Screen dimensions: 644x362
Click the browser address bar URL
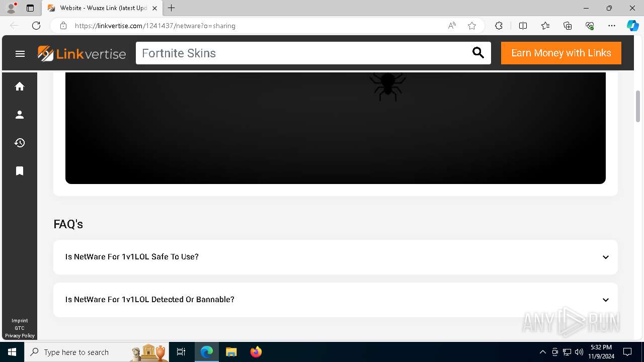click(155, 26)
